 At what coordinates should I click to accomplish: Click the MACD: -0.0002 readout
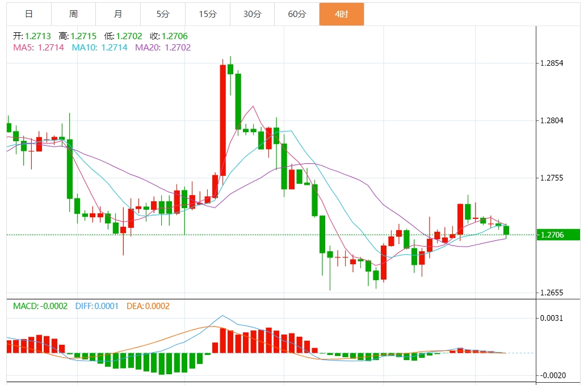[40, 306]
